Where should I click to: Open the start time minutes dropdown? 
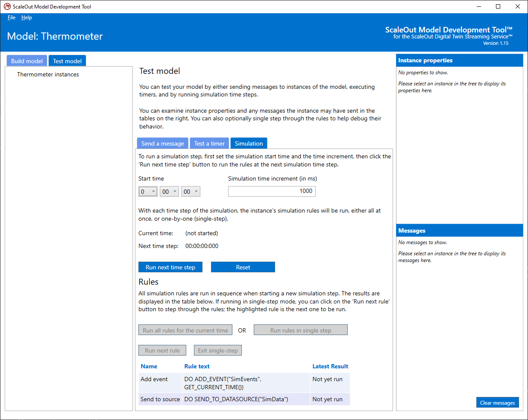pyautogui.click(x=170, y=192)
